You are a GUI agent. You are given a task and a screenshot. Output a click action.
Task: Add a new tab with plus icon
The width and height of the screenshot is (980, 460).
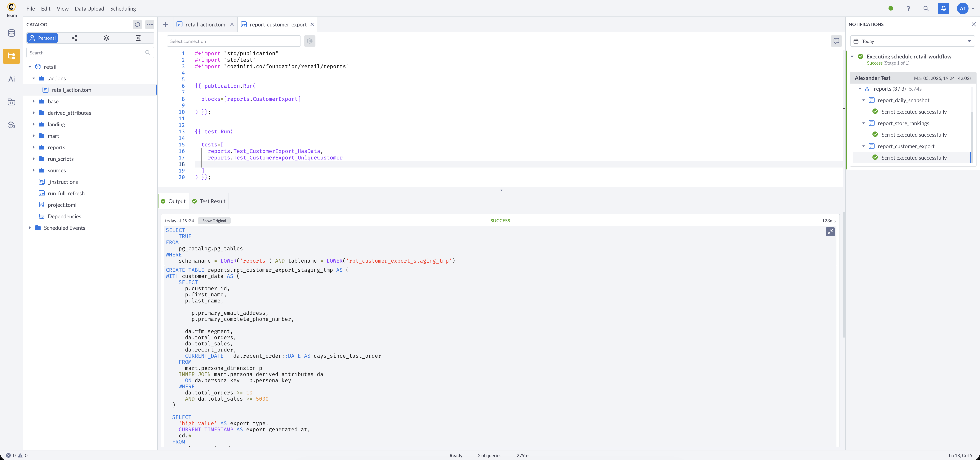[x=166, y=24]
